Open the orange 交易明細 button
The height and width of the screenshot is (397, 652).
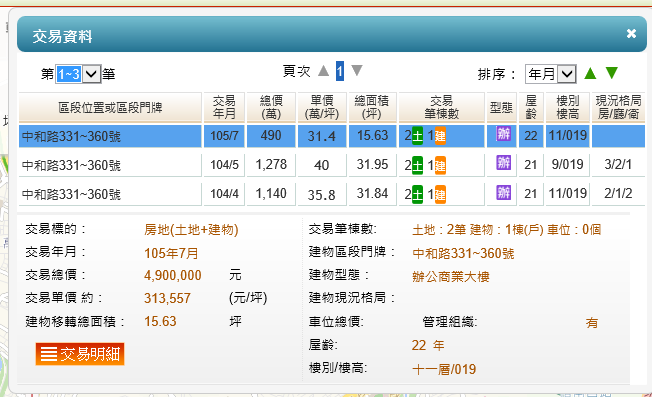80,354
